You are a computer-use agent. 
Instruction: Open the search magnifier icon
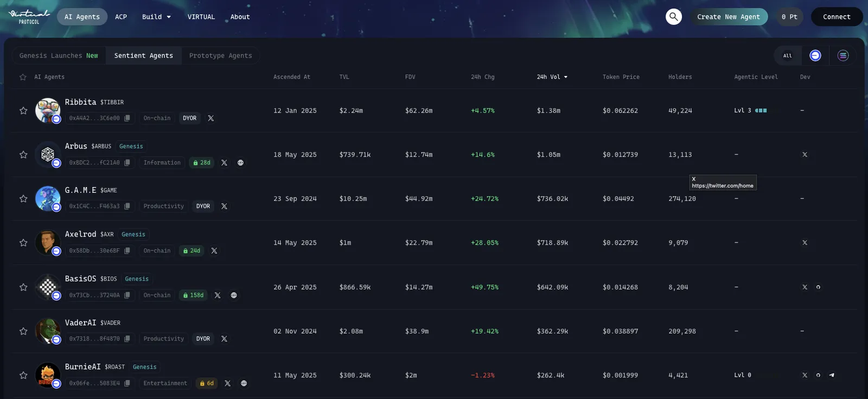(x=673, y=16)
